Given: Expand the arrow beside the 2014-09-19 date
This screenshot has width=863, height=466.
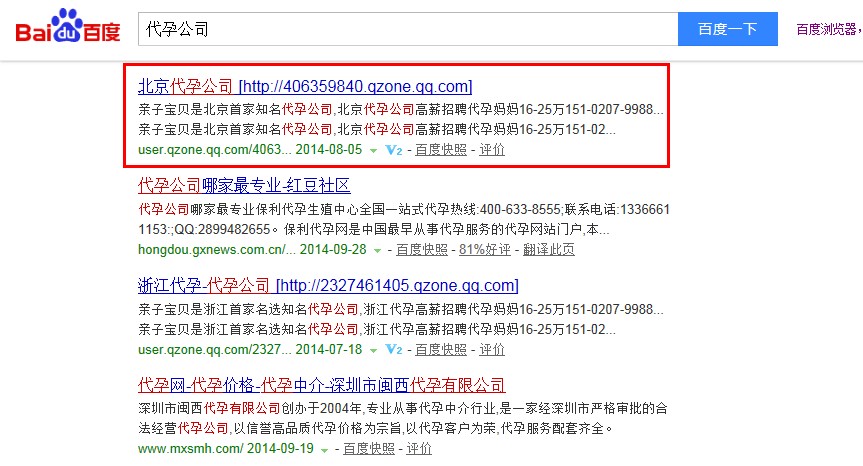Looking at the screenshot, I should pyautogui.click(x=324, y=450).
